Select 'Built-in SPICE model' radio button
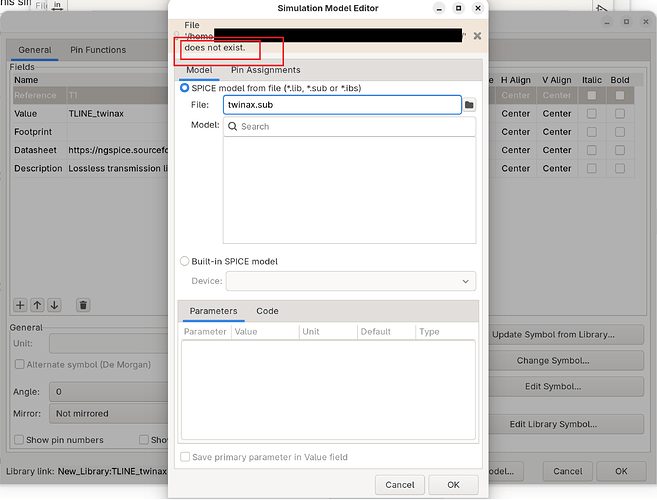This screenshot has height=500, width=657. [x=184, y=261]
